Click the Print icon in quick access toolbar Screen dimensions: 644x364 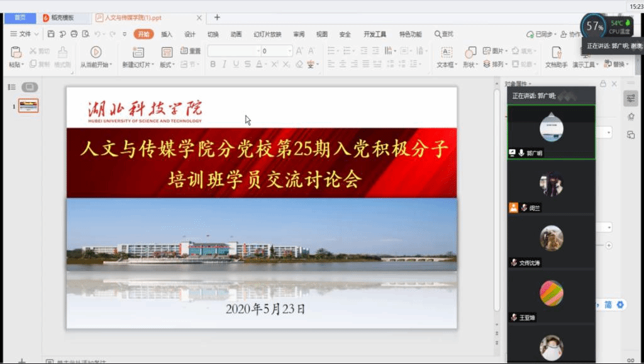74,34
